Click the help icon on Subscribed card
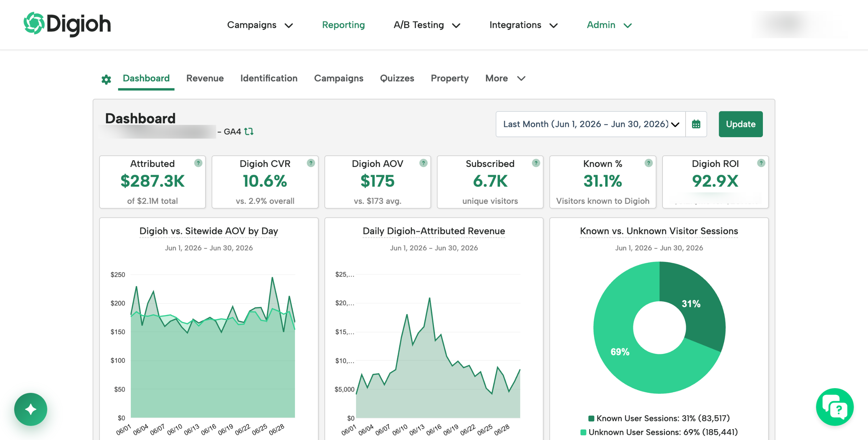 point(536,163)
